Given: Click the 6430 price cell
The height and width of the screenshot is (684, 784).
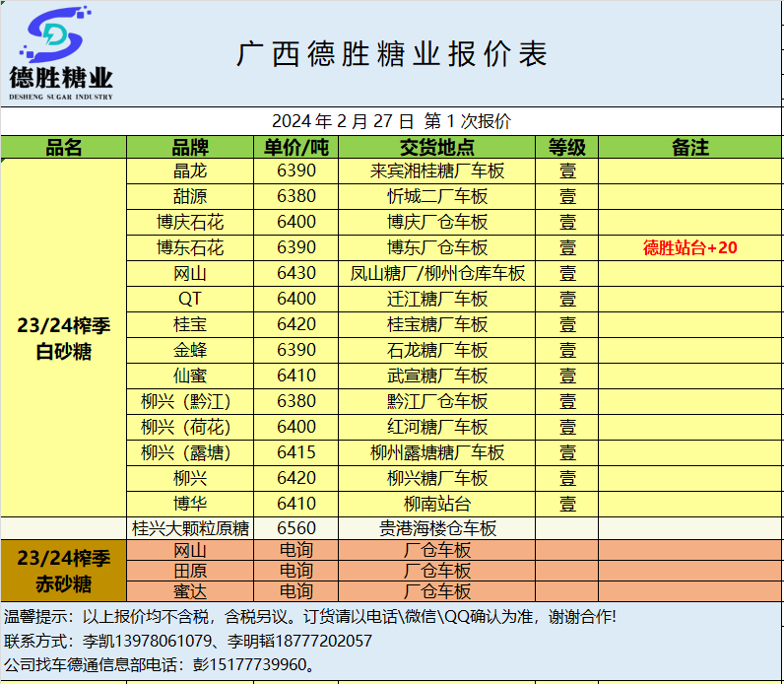Looking at the screenshot, I should (296, 273).
